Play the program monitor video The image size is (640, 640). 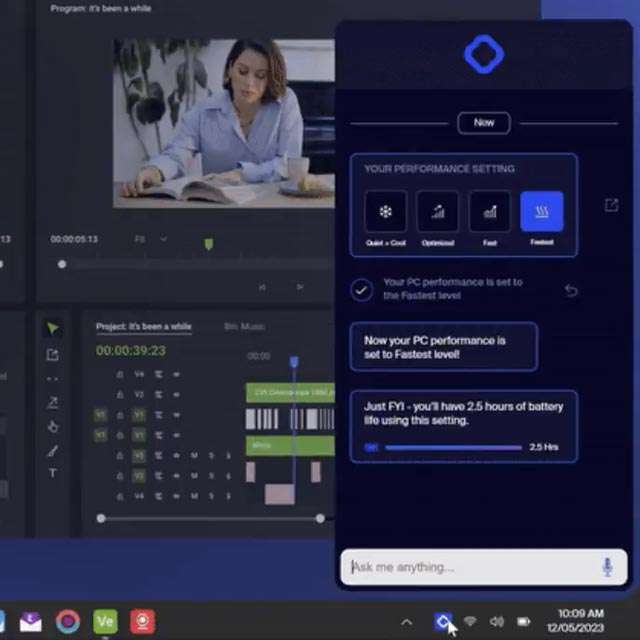point(300,287)
